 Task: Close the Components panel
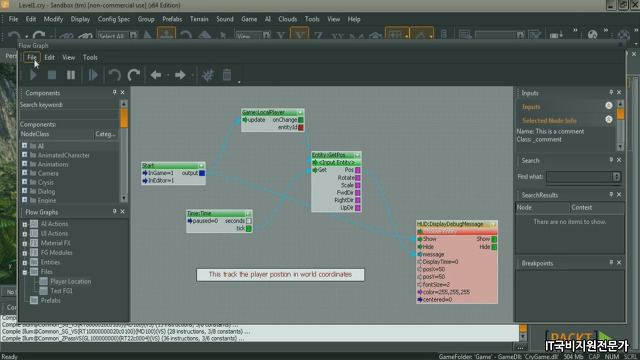[x=122, y=93]
